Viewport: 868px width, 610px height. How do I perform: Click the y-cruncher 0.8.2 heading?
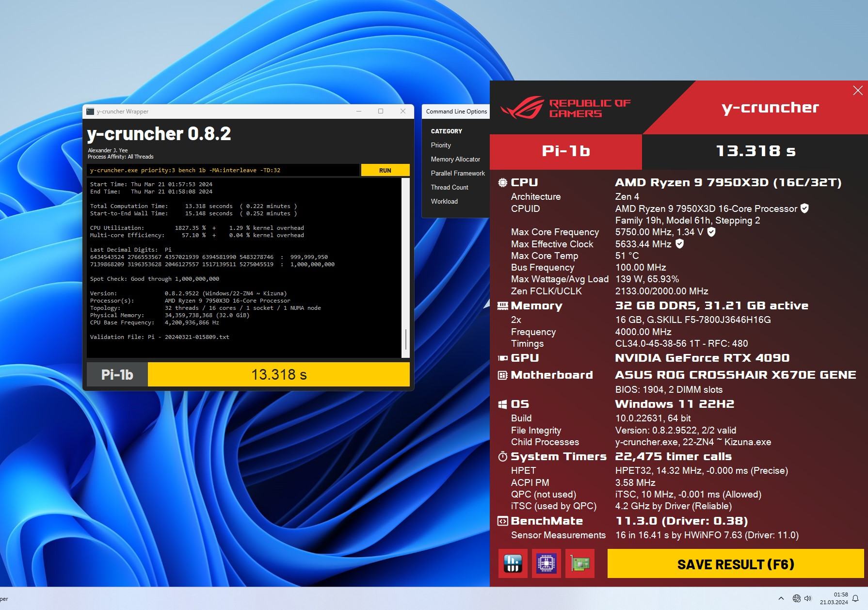click(x=159, y=134)
